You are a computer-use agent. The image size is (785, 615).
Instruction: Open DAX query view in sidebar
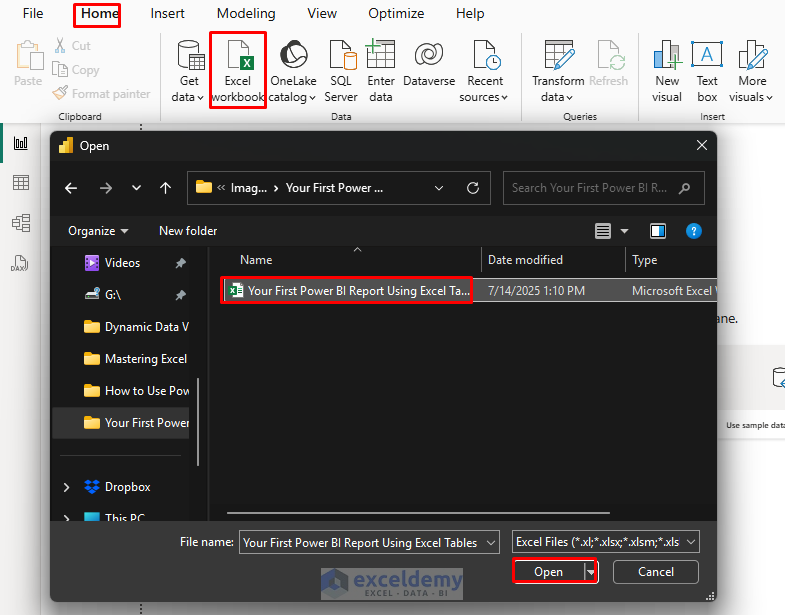click(20, 263)
